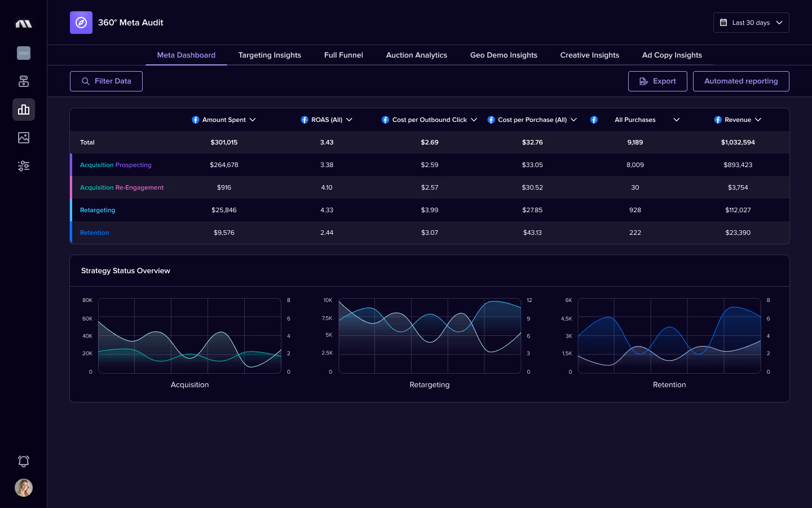Image resolution: width=812 pixels, height=508 pixels.
Task: Click the Retargeting chart
Action: pyautogui.click(x=430, y=336)
